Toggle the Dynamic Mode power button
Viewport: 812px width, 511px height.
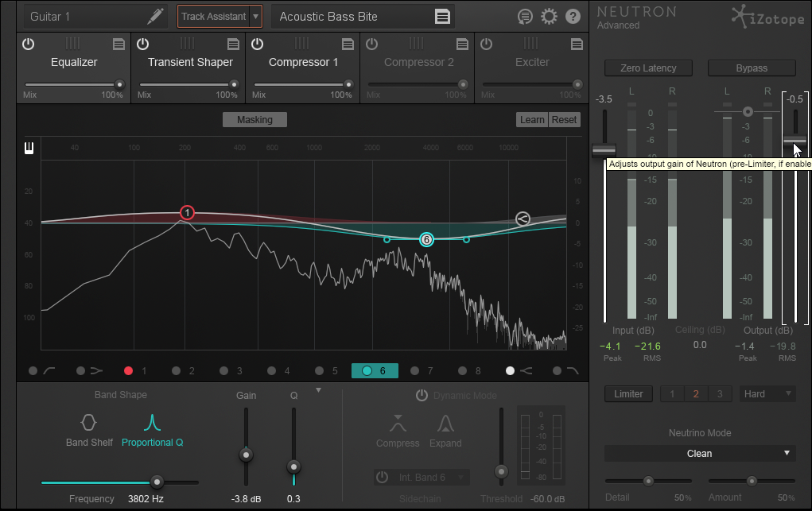pyautogui.click(x=422, y=396)
